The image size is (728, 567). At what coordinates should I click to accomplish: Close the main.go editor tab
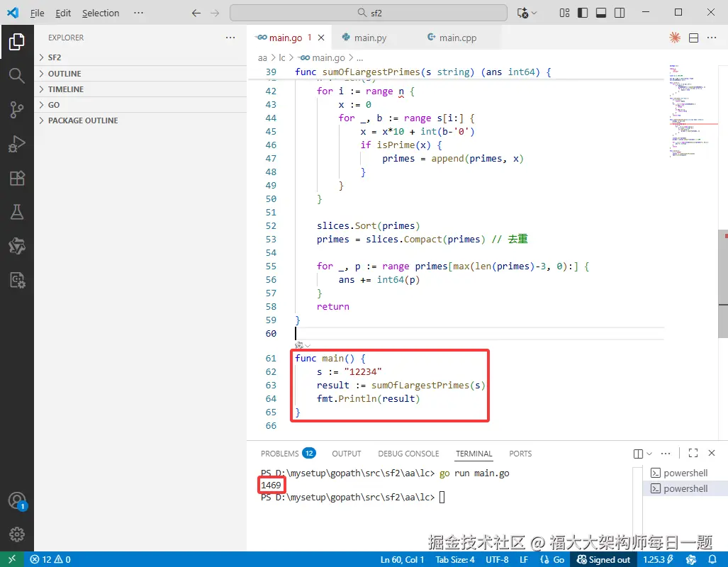pyautogui.click(x=321, y=38)
